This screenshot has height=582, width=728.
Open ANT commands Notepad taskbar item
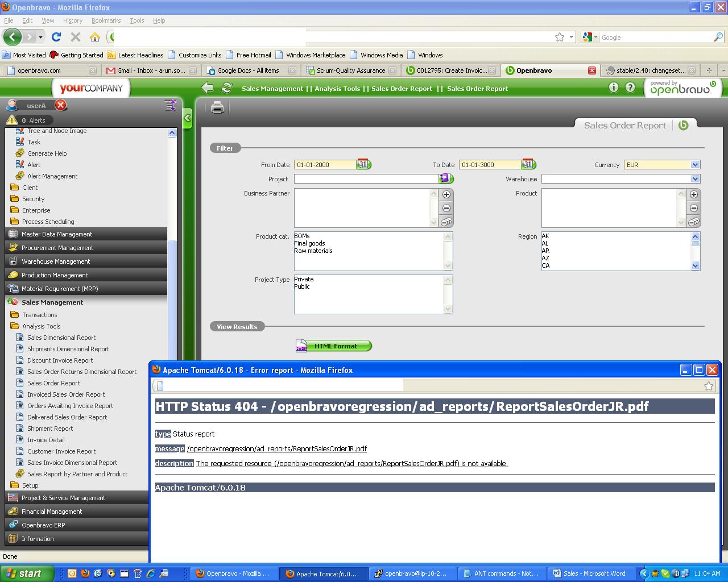502,573
